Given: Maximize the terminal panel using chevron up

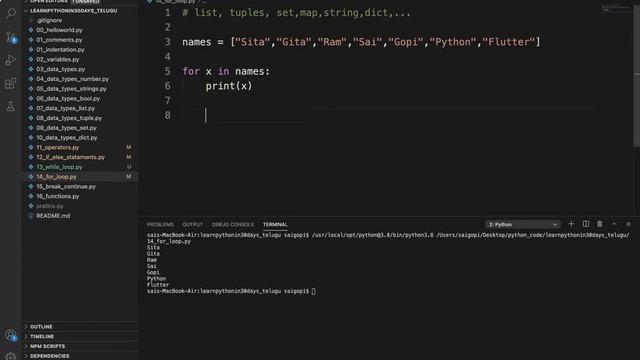Looking at the screenshot, I should click(614, 224).
